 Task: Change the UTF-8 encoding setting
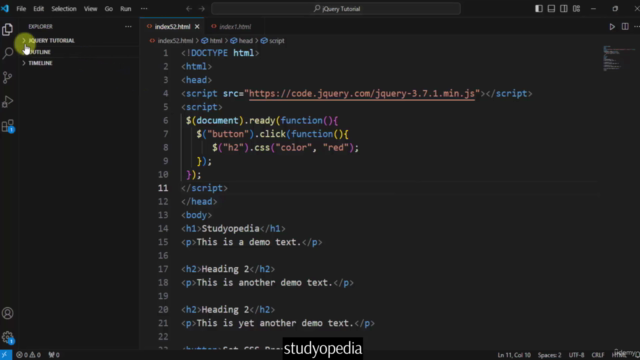click(x=576, y=355)
